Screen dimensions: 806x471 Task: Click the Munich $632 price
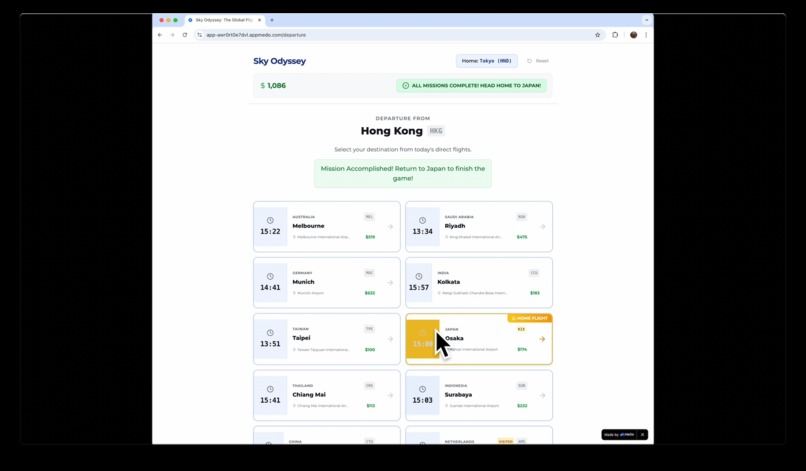coord(370,293)
